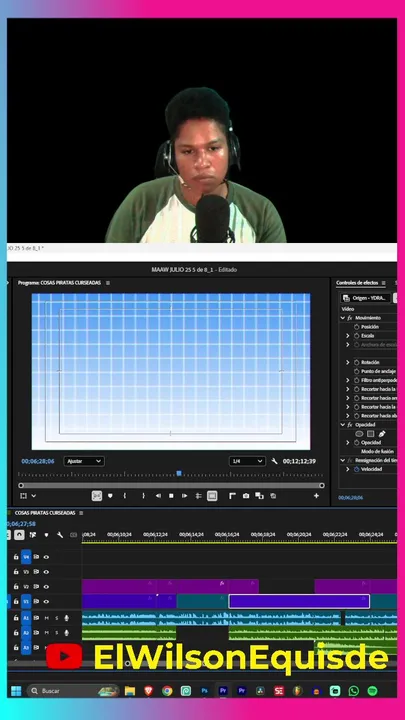
Task: Expand the Filtro antiparpadeo property
Action: point(348,380)
